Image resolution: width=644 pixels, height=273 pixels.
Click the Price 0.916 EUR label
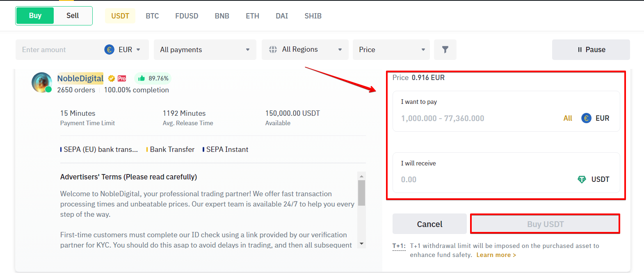[418, 78]
